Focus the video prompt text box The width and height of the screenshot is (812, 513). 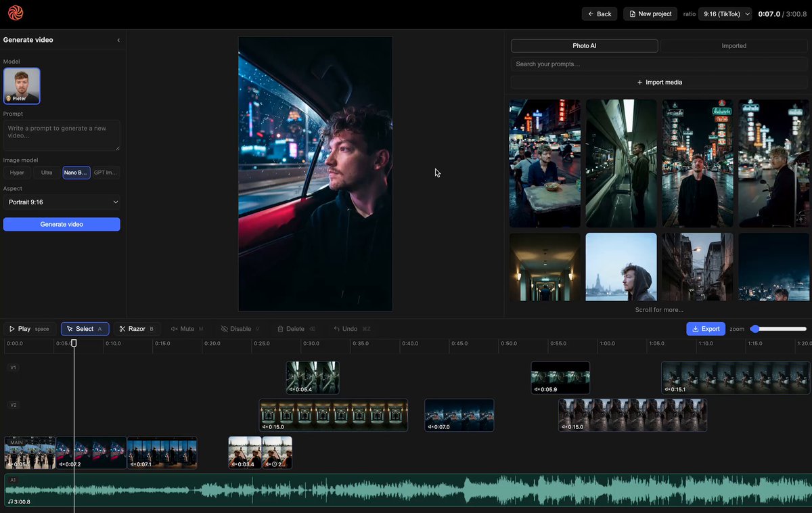click(62, 135)
